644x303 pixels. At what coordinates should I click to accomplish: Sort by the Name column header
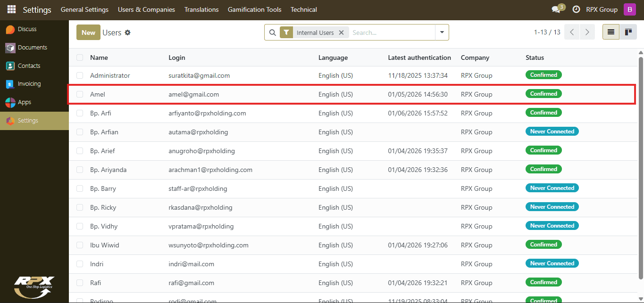(x=99, y=57)
